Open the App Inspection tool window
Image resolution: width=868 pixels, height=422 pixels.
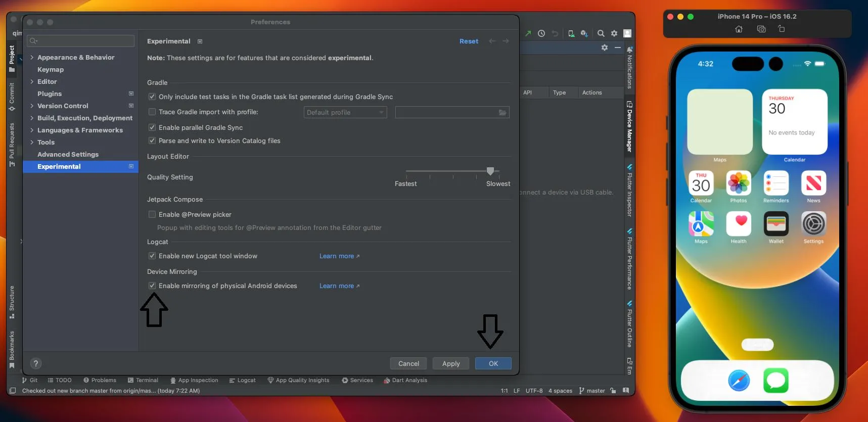pos(194,380)
